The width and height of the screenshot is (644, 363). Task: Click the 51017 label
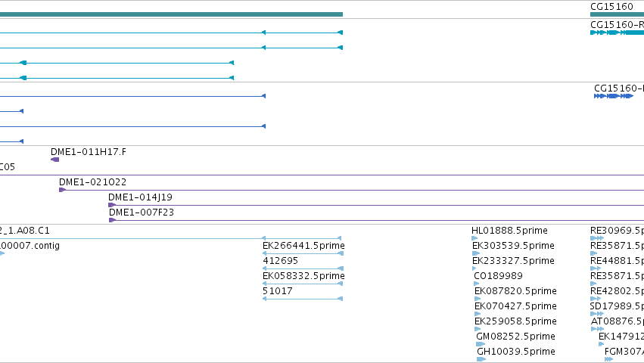tap(277, 291)
